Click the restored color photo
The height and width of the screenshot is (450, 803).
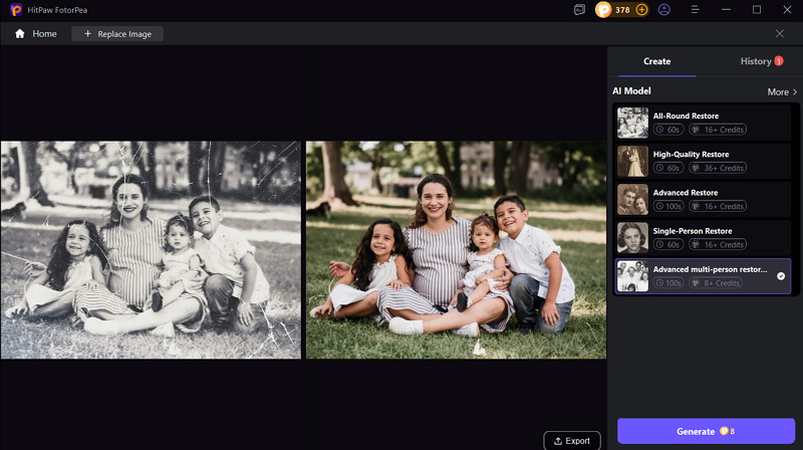456,250
